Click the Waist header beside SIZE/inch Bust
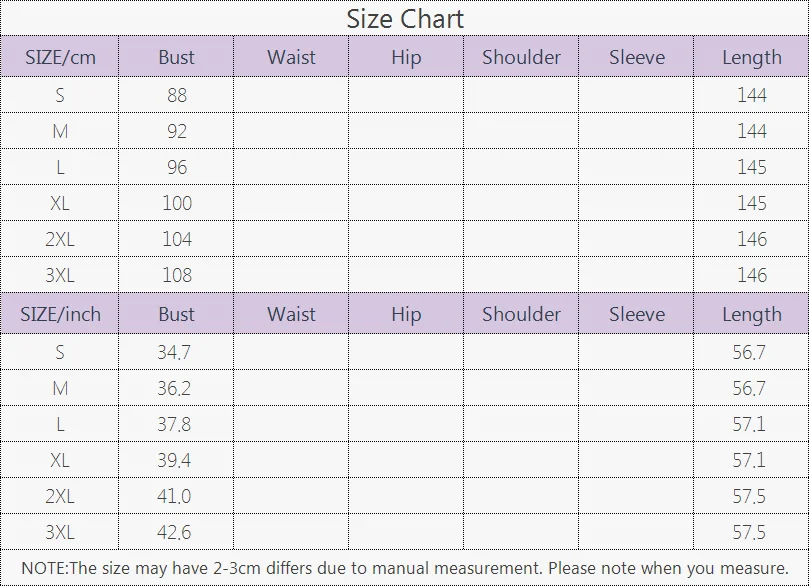The height and width of the screenshot is (586, 809). click(291, 314)
